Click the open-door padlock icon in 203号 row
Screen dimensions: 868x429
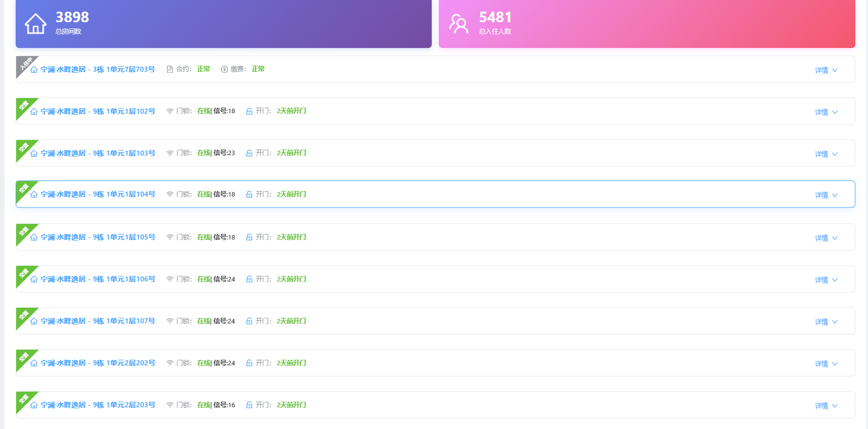(x=249, y=405)
